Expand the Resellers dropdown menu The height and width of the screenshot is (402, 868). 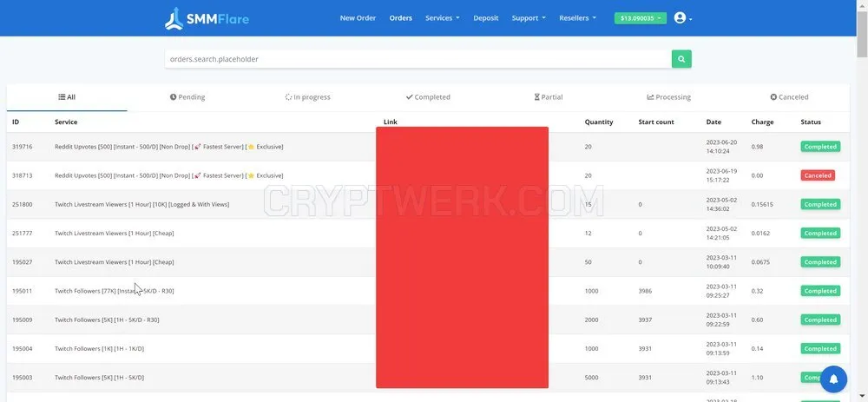(x=577, y=18)
